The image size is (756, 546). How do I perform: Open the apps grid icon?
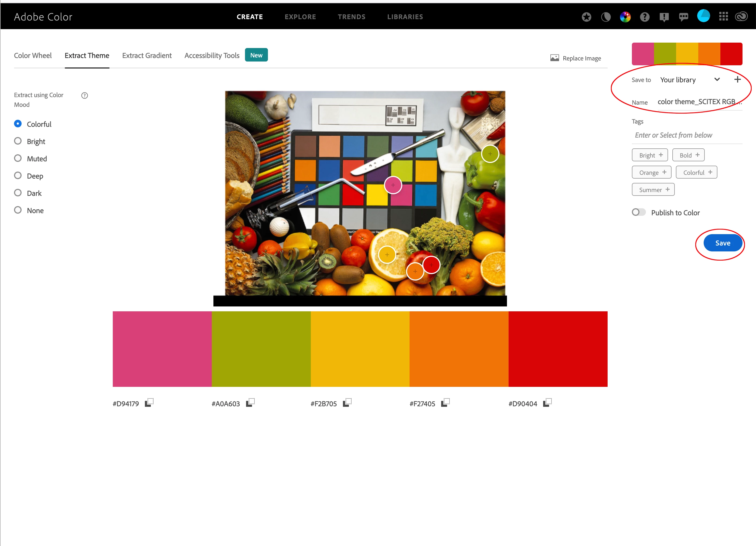(x=723, y=16)
